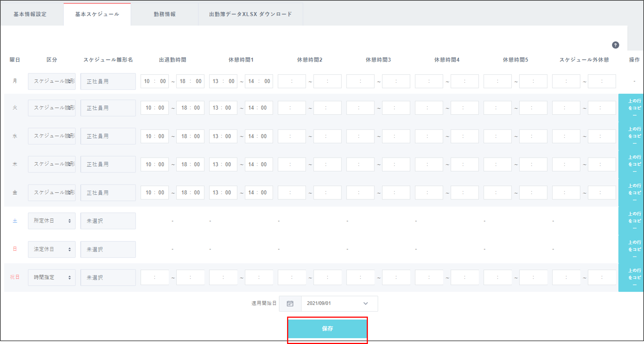Click 正社員用 template field in 木 row
The width and height of the screenshot is (644, 344).
(x=108, y=164)
